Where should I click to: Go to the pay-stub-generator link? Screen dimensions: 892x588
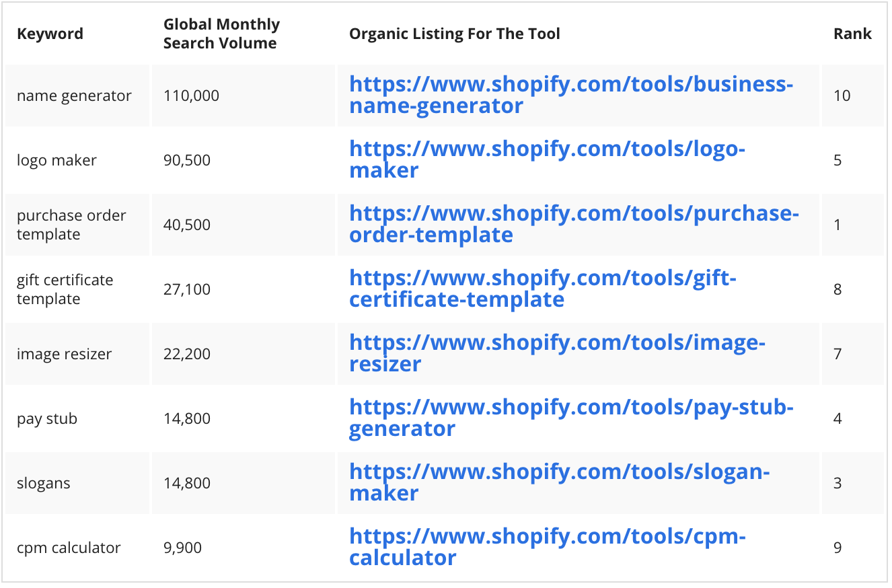[571, 418]
